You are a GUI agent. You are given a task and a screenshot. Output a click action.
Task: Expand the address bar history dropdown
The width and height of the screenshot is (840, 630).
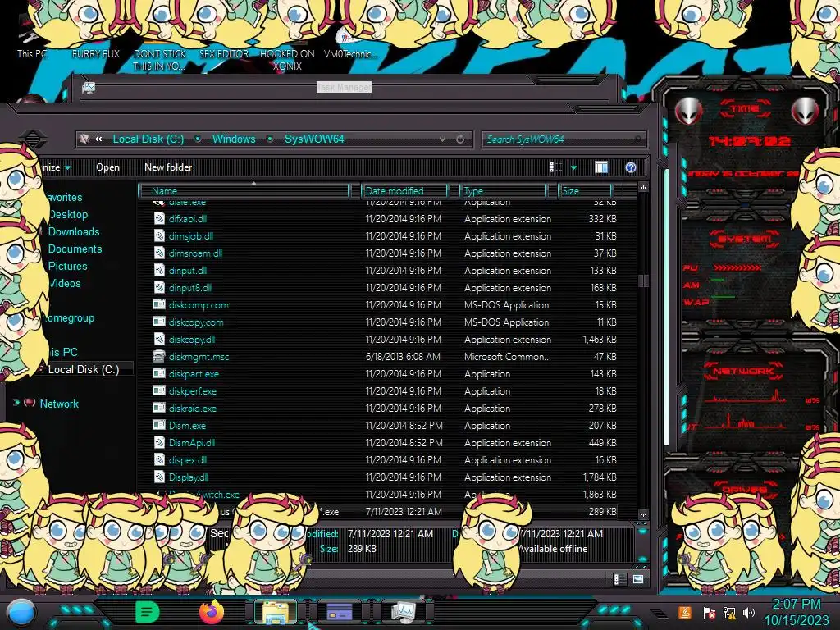pos(442,139)
